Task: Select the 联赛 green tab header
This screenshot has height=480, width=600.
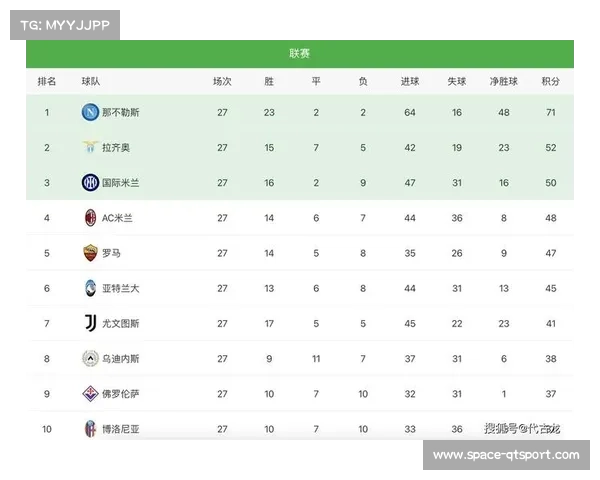Action: tap(300, 54)
